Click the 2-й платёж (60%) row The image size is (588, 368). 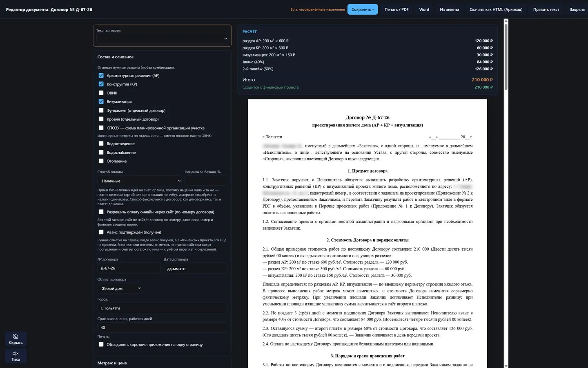367,69
